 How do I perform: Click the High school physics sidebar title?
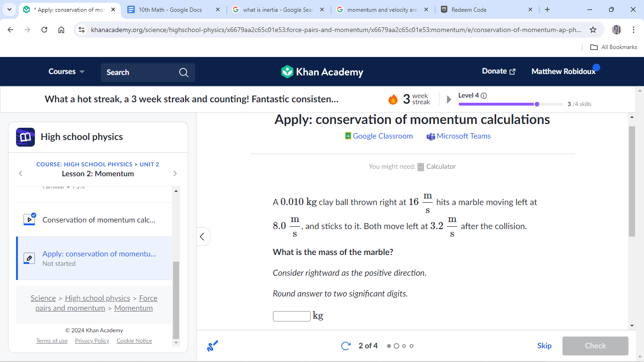click(x=82, y=137)
